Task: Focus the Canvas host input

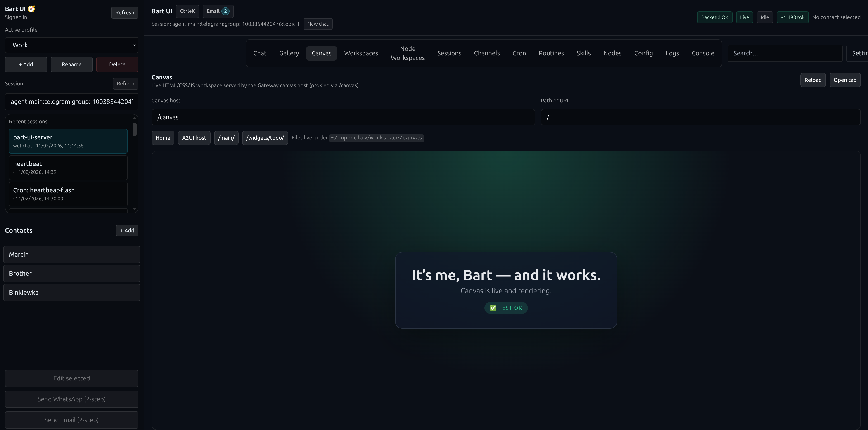Action: coord(343,117)
